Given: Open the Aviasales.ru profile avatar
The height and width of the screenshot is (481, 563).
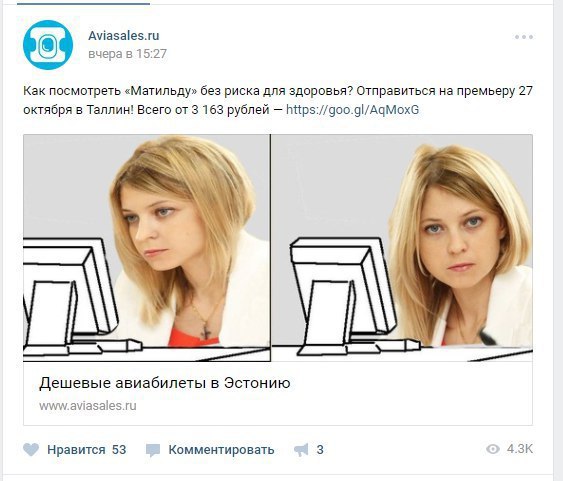Looking at the screenshot, I should click(48, 45).
